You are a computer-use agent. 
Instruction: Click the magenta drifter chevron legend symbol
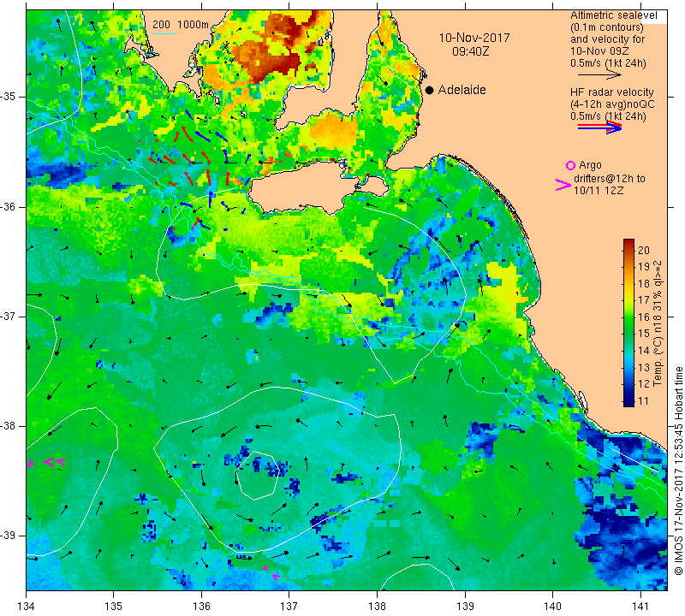[563, 185]
